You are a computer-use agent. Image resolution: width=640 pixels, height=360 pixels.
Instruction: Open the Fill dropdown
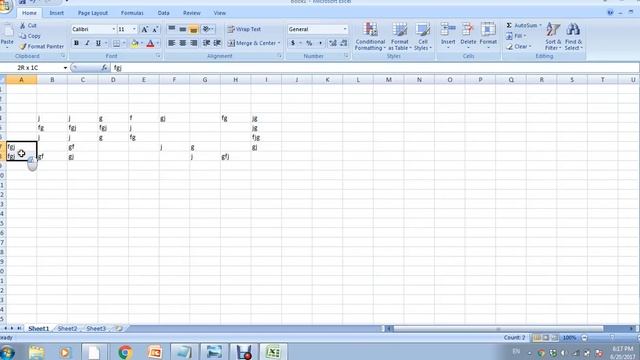(x=516, y=36)
